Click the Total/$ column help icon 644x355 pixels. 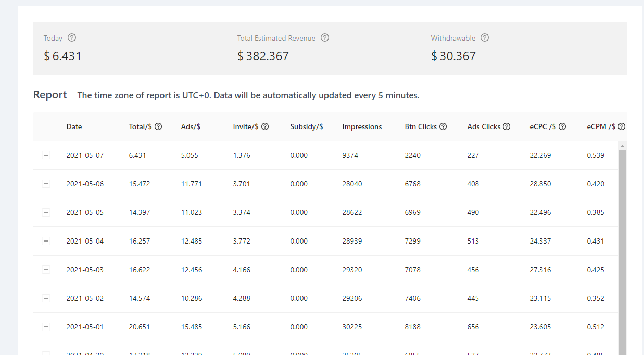click(158, 126)
